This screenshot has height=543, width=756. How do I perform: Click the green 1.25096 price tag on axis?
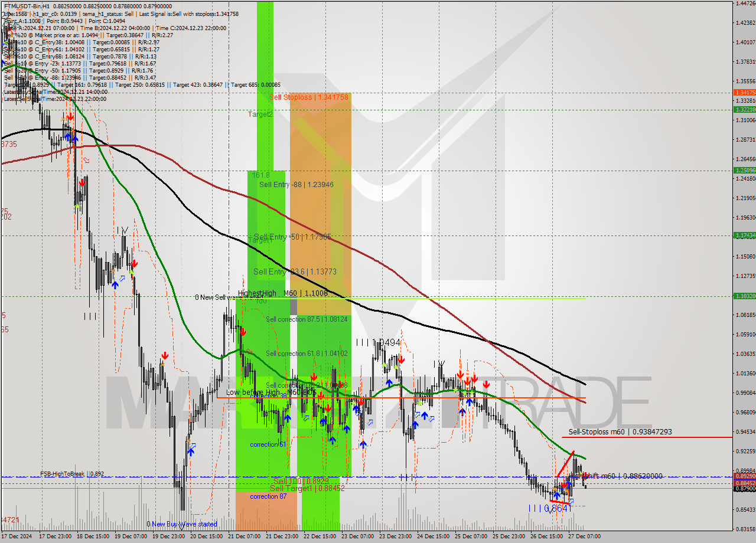tap(744, 170)
